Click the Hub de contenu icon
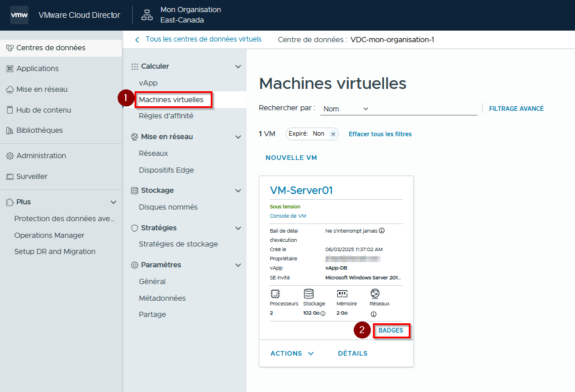 (10, 110)
